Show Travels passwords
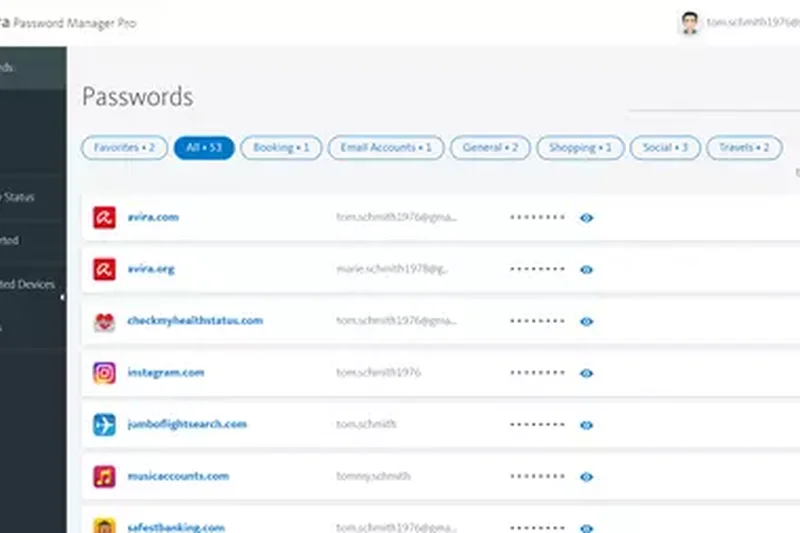Viewport: 800px width, 533px height. (744, 148)
